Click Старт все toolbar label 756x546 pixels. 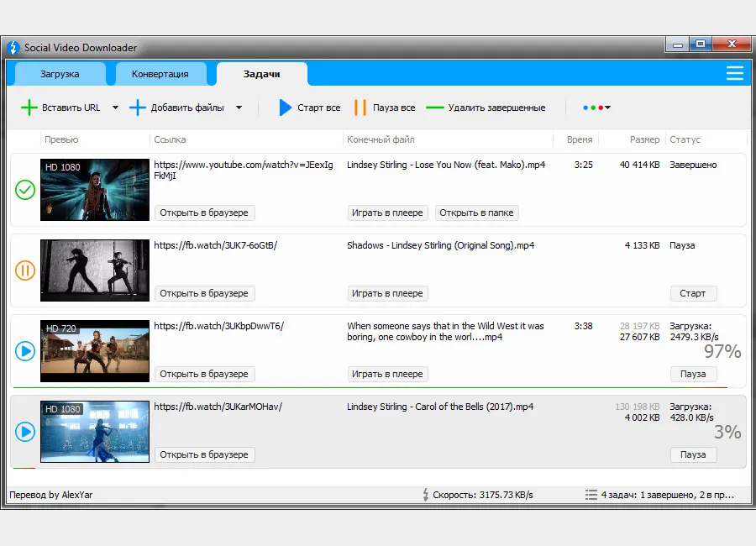tap(318, 108)
